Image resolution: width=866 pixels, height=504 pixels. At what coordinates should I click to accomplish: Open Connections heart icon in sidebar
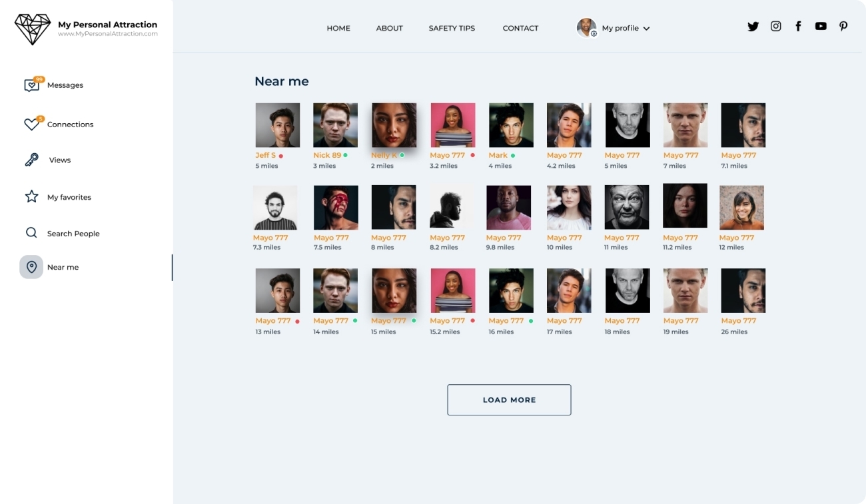click(32, 124)
